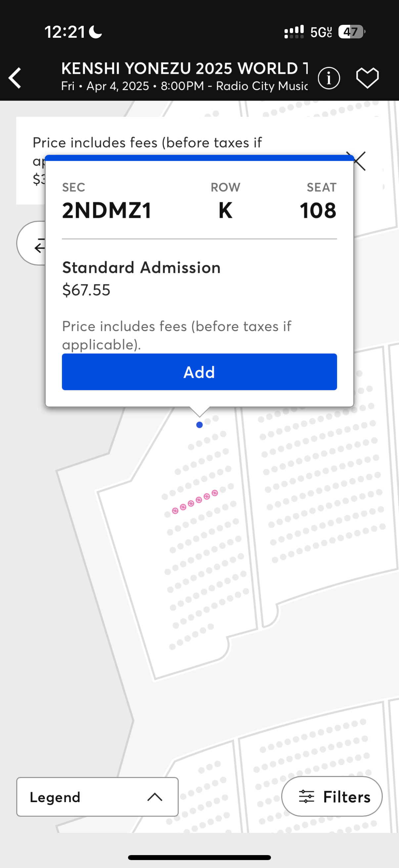Image resolution: width=399 pixels, height=868 pixels.
Task: Favorite this event with the heart icon
Action: click(367, 78)
